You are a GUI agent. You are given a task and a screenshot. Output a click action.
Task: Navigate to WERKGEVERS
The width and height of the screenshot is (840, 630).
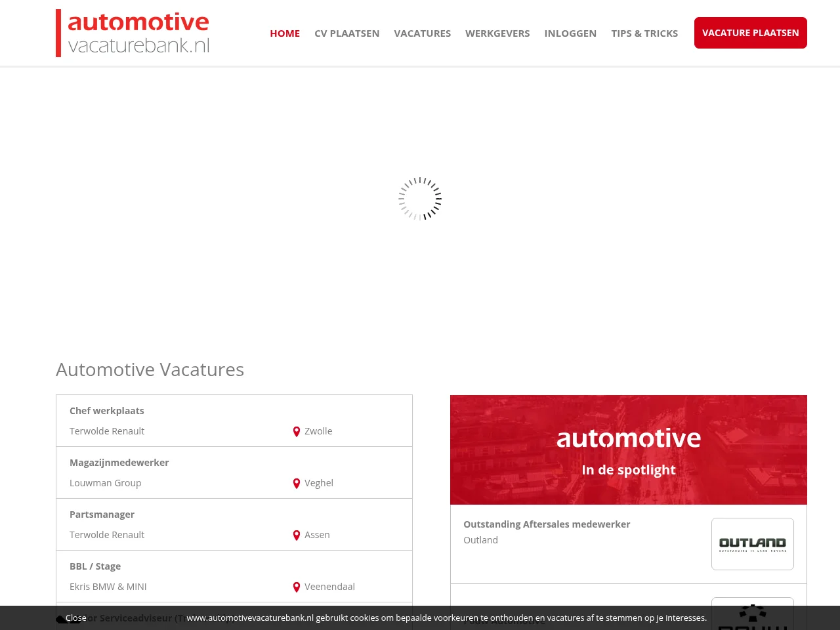click(x=497, y=33)
